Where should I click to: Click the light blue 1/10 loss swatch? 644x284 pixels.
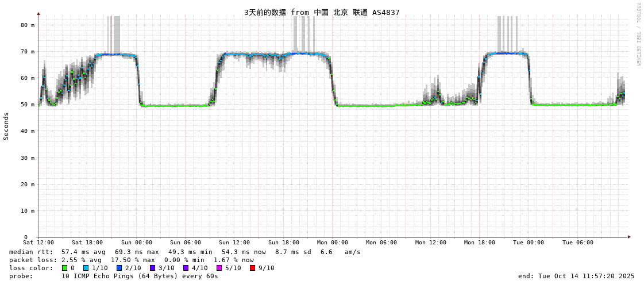tap(86, 268)
